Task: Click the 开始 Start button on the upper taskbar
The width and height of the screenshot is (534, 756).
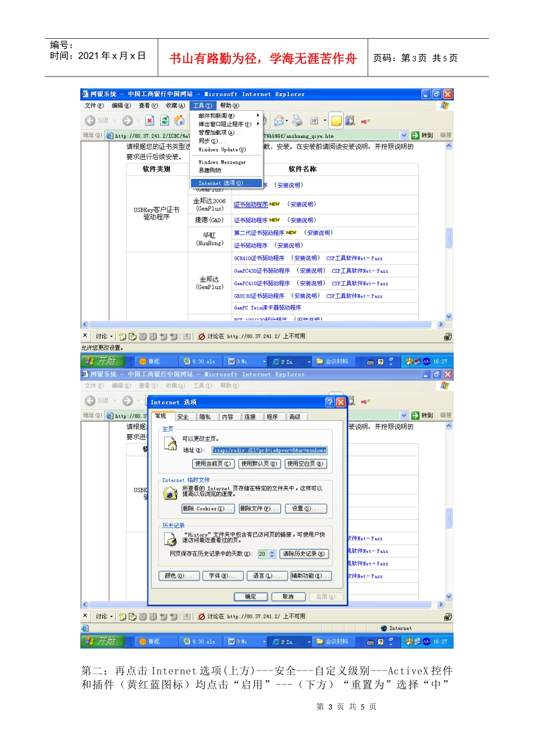Action: click(x=102, y=361)
